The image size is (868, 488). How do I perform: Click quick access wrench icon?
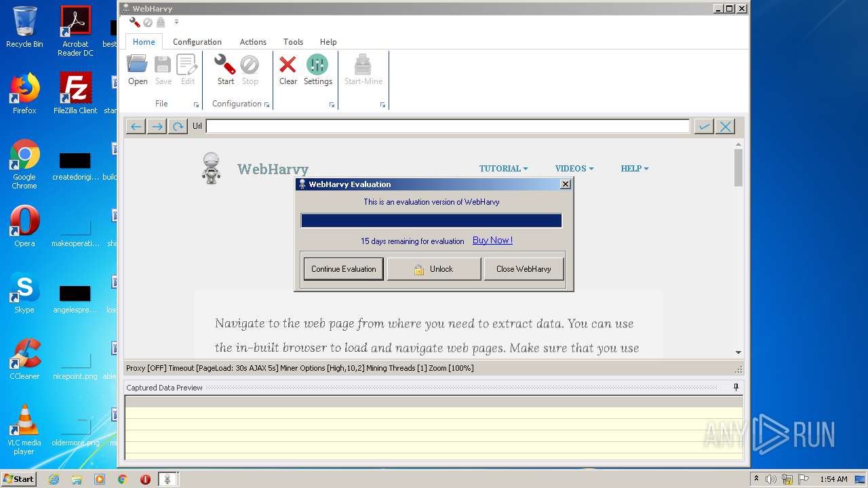[135, 22]
